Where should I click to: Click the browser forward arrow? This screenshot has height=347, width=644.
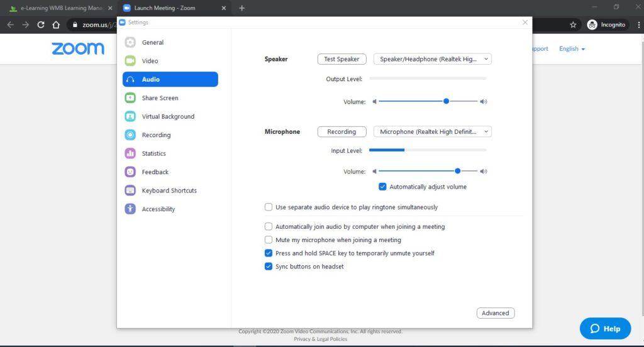[25, 25]
